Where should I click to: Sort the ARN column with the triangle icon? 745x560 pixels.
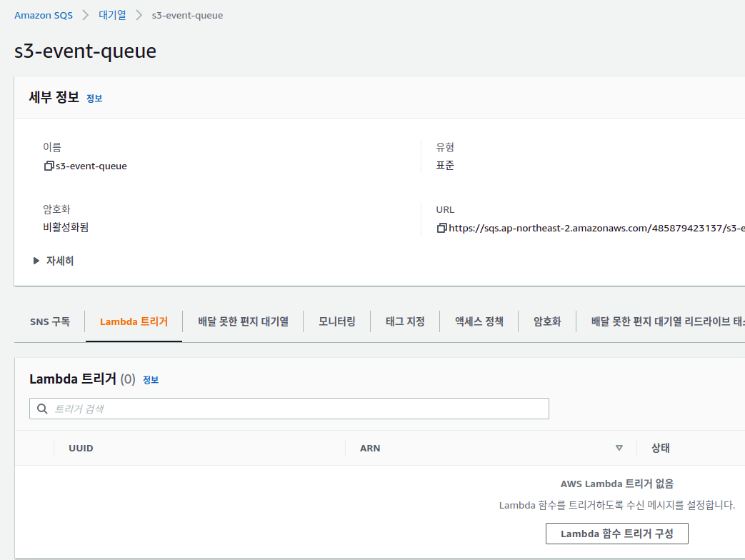coord(619,448)
